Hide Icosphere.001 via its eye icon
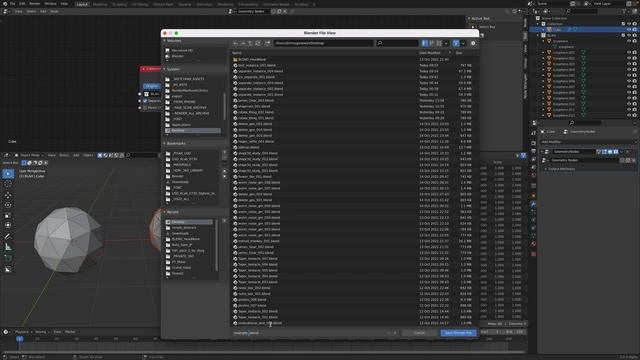 (x=629, y=53)
